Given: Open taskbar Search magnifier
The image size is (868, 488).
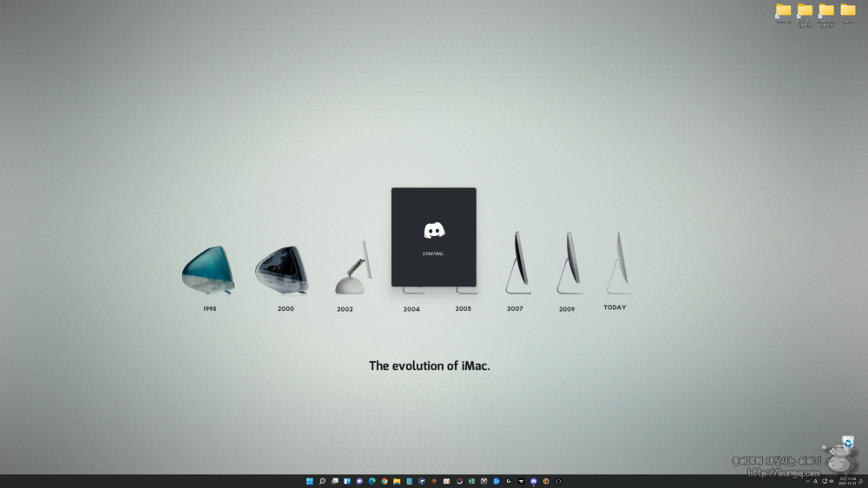Looking at the screenshot, I should [322, 481].
